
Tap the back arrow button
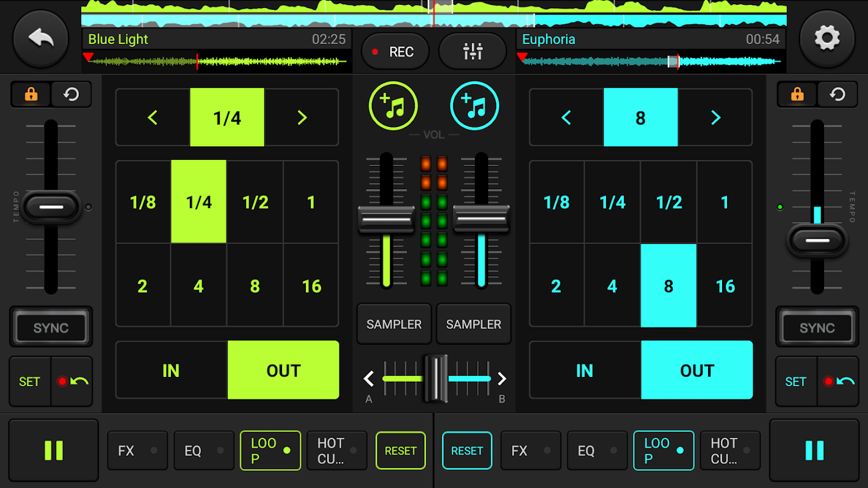(x=40, y=38)
